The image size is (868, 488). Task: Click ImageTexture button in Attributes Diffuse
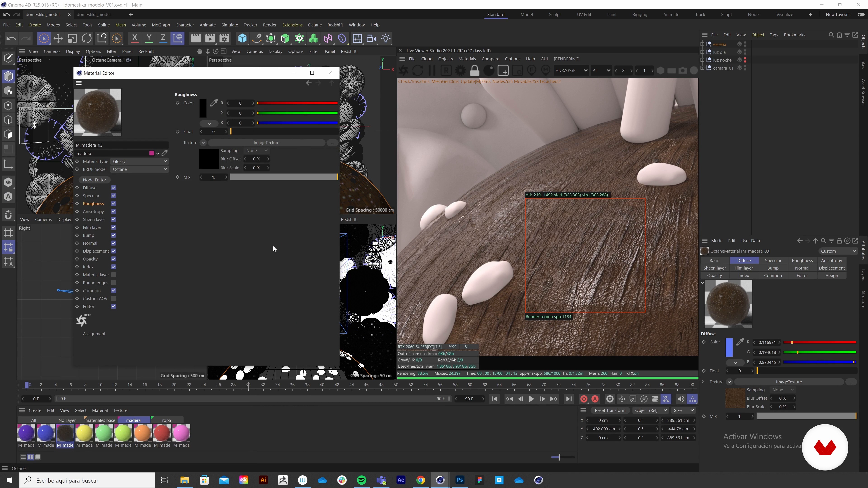788,382
